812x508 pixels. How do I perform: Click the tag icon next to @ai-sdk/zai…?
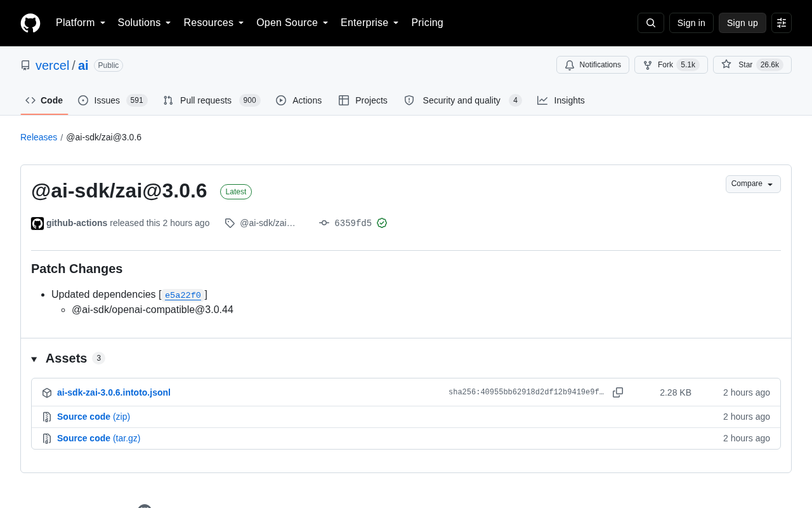(230, 223)
